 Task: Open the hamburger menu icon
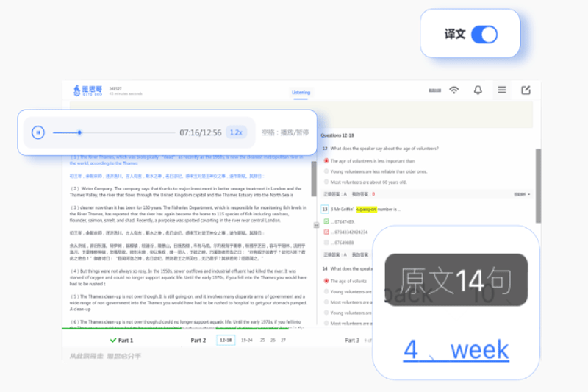coord(502,90)
